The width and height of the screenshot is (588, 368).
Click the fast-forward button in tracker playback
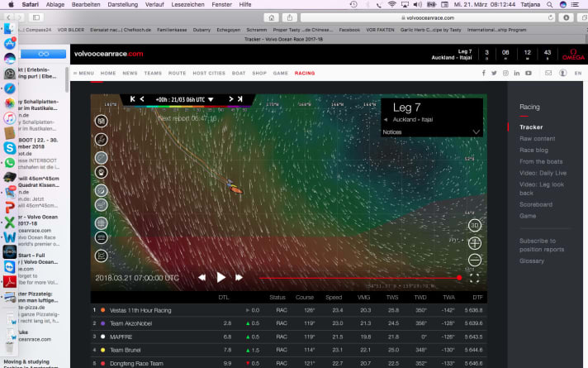(x=239, y=278)
